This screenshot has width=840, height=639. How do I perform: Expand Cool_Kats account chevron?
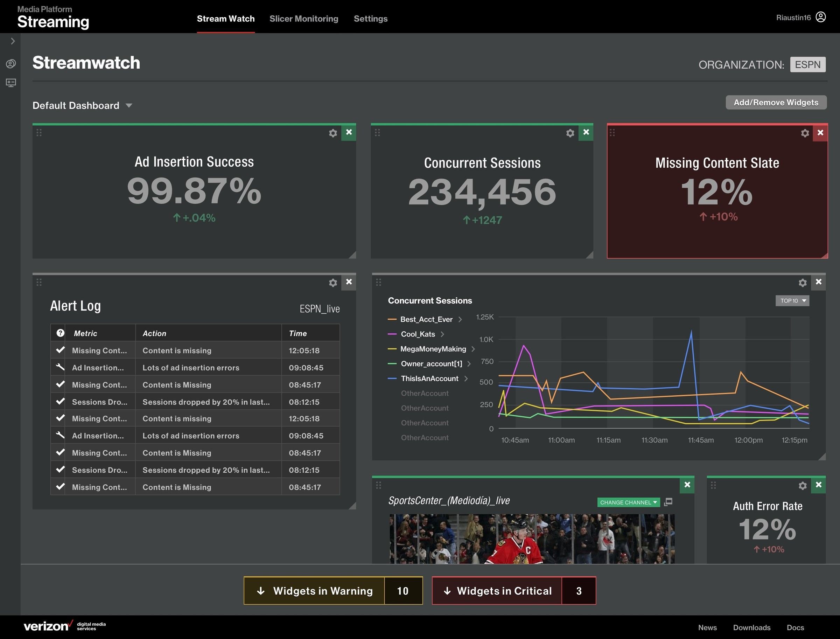tap(442, 334)
